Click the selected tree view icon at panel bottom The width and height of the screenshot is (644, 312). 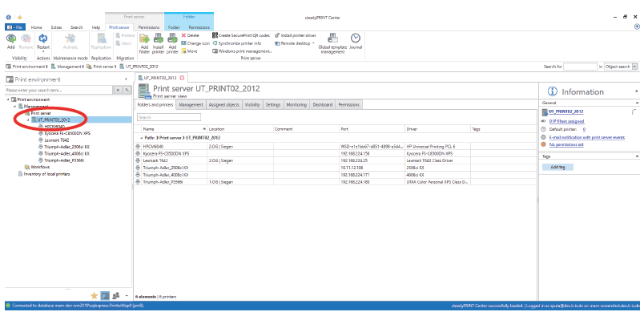coord(105,295)
